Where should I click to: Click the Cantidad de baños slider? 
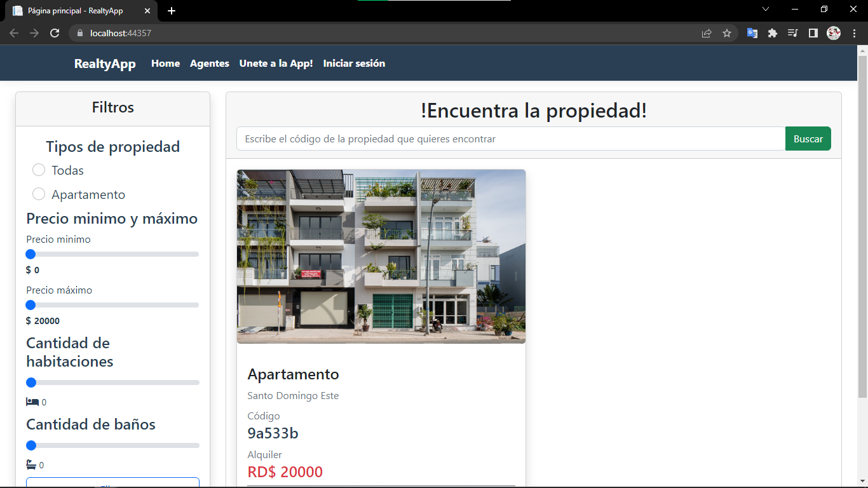point(112,445)
